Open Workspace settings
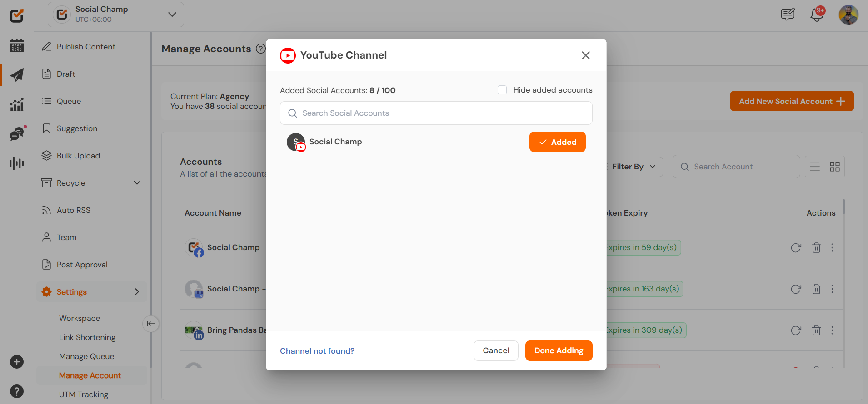The width and height of the screenshot is (868, 404). 80,318
